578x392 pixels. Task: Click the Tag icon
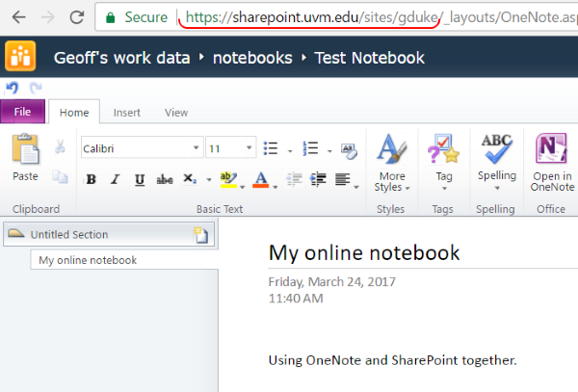[x=443, y=149]
